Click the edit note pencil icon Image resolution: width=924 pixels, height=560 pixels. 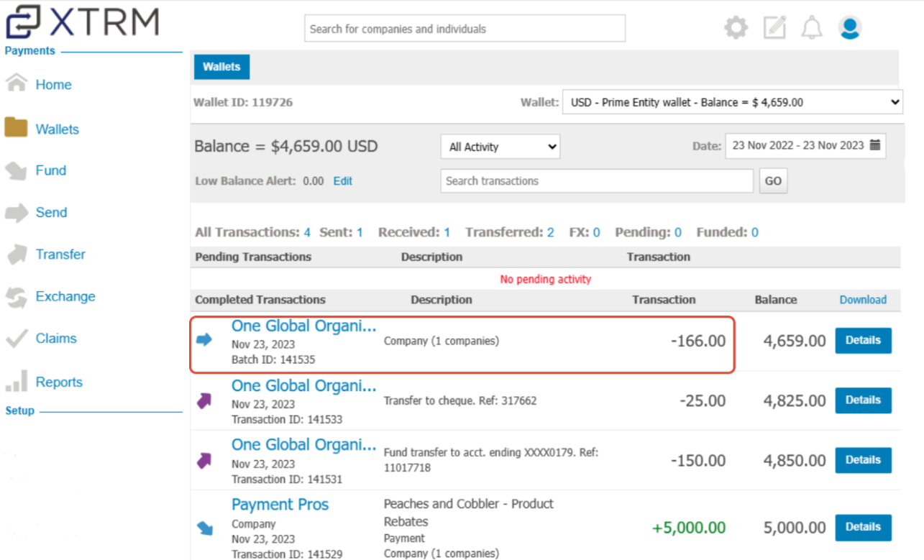pyautogui.click(x=774, y=28)
